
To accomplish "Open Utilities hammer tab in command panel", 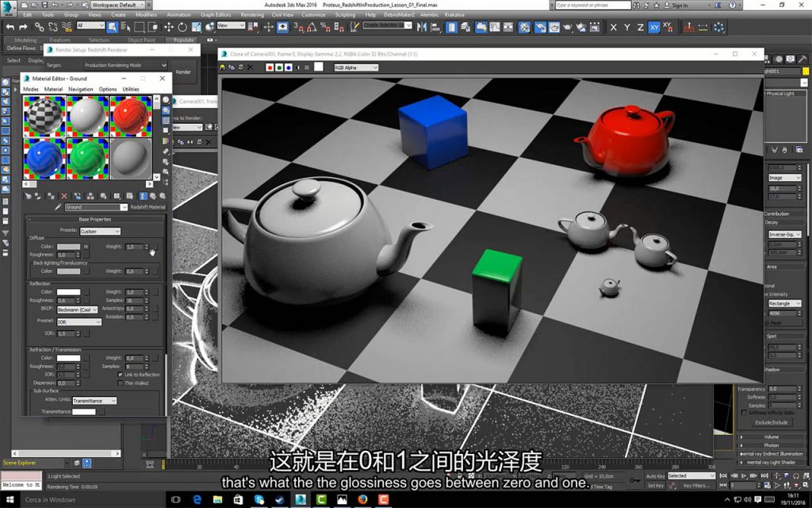I will (802, 60).
